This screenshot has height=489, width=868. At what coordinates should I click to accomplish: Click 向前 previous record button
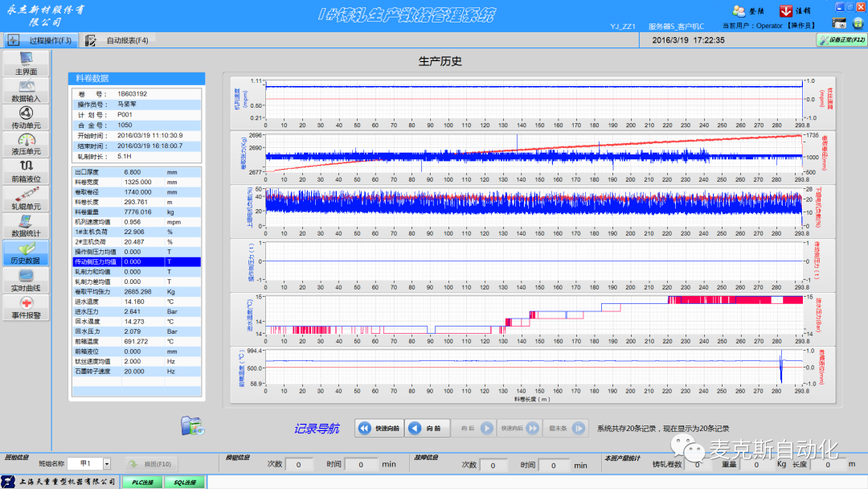point(426,429)
